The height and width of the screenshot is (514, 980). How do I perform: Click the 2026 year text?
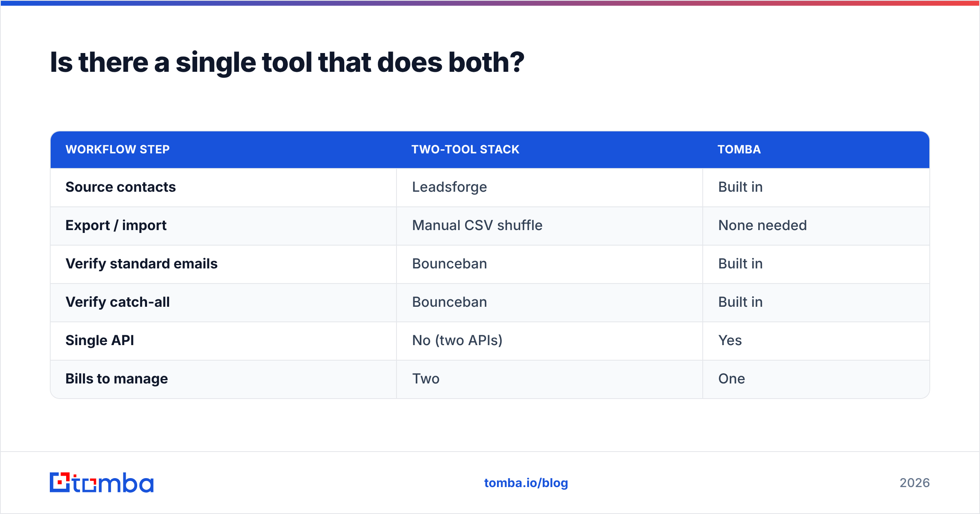point(915,483)
